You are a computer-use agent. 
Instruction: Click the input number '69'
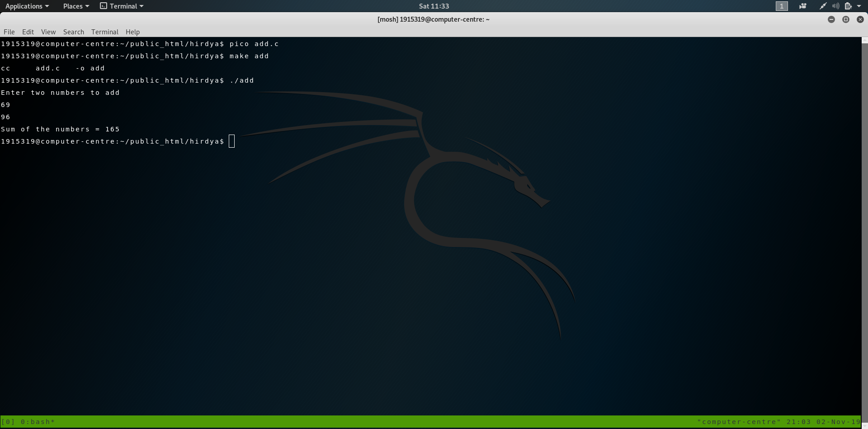coord(5,105)
